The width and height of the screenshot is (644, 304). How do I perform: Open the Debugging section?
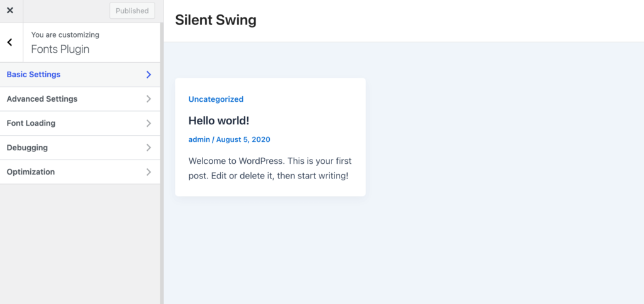coord(80,148)
